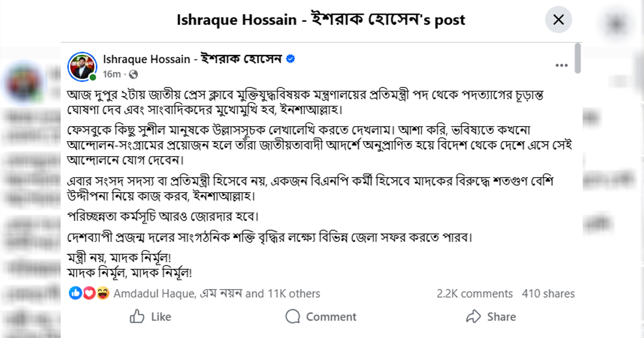The height and width of the screenshot is (338, 644).
Task: Open the Amdadul Haque reactions list
Action: point(217,293)
